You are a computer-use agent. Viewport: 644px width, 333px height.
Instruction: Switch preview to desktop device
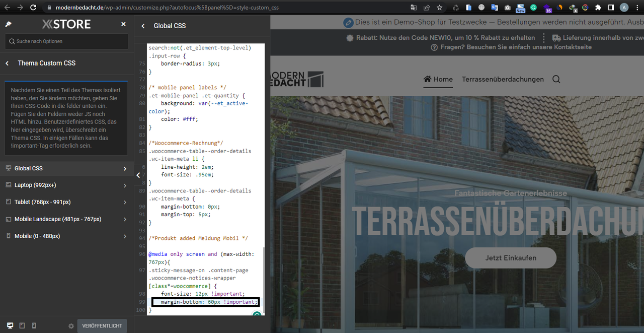click(10, 326)
